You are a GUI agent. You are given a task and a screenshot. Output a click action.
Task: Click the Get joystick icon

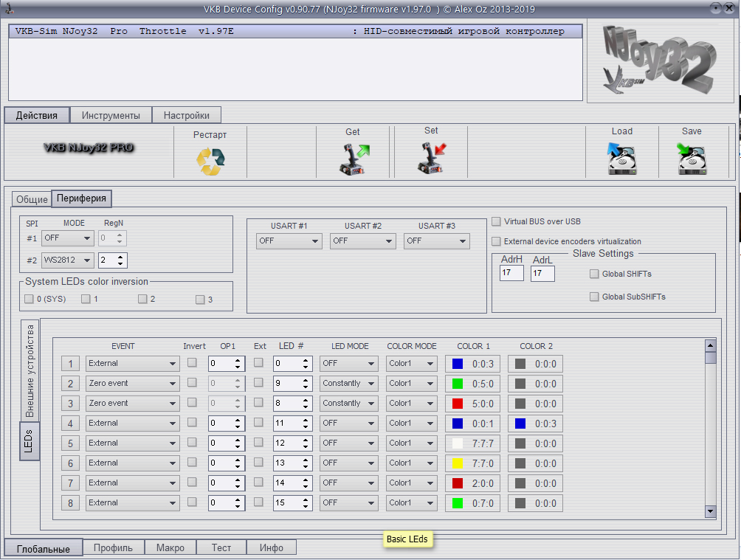click(x=353, y=159)
